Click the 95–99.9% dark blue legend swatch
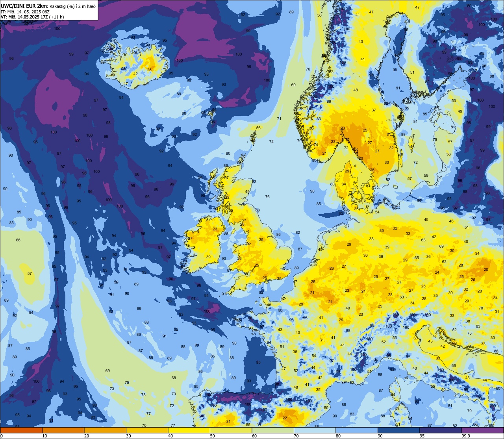This screenshot has width=504, height=439. (441, 430)
